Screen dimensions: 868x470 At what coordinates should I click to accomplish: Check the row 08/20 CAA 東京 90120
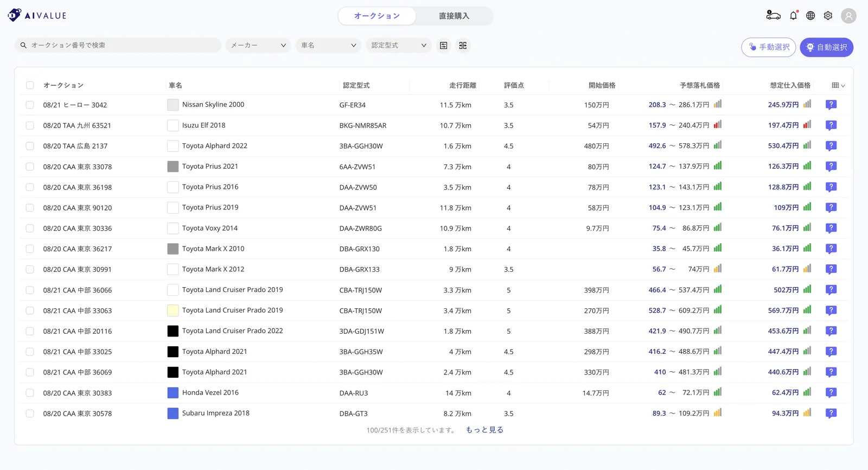30,208
